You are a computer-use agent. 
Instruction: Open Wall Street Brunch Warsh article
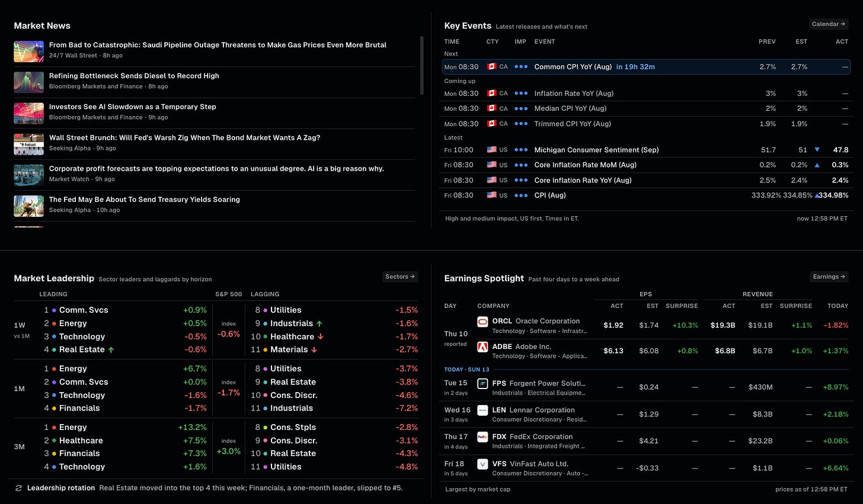click(x=184, y=137)
